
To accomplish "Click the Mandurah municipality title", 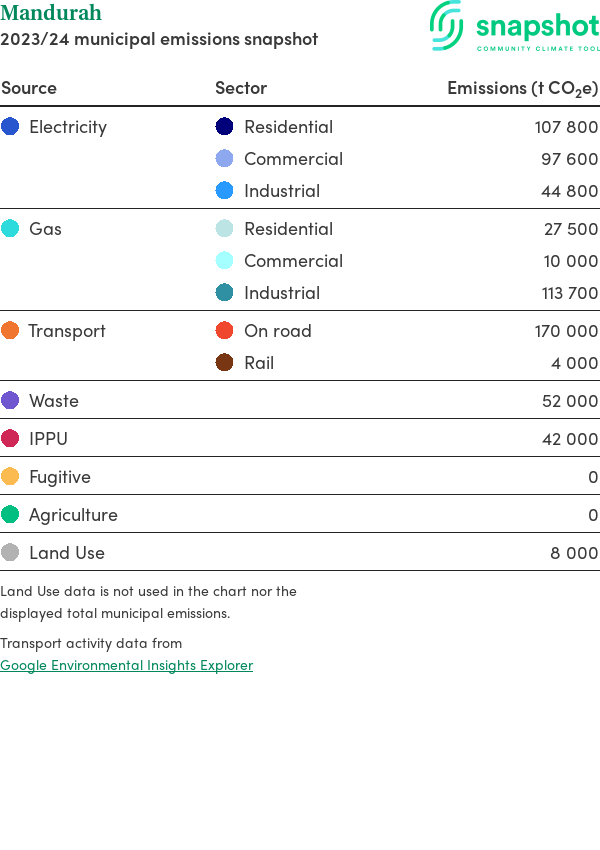I will pos(51,14).
